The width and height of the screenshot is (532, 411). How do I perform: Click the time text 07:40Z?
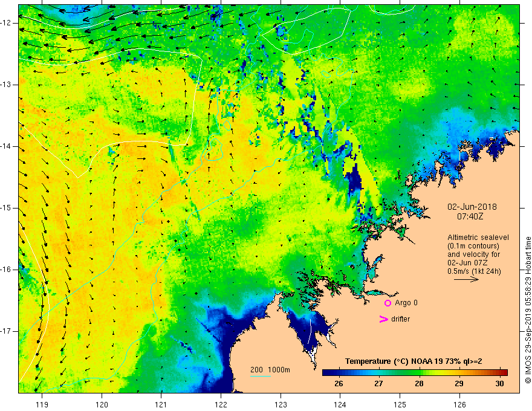[470, 216]
